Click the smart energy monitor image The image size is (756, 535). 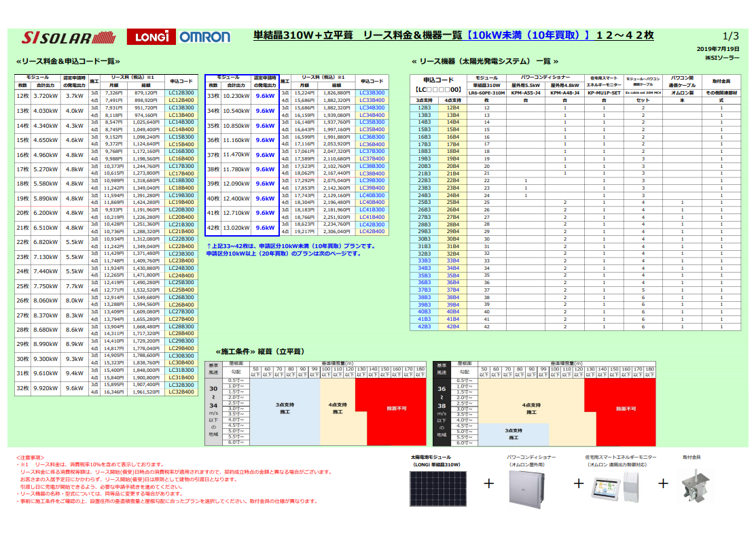[x=615, y=487]
